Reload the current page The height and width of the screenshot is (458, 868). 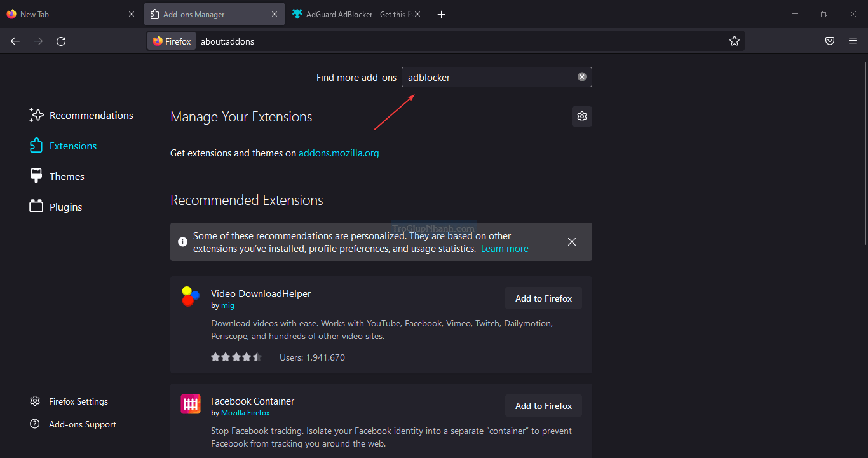point(61,41)
